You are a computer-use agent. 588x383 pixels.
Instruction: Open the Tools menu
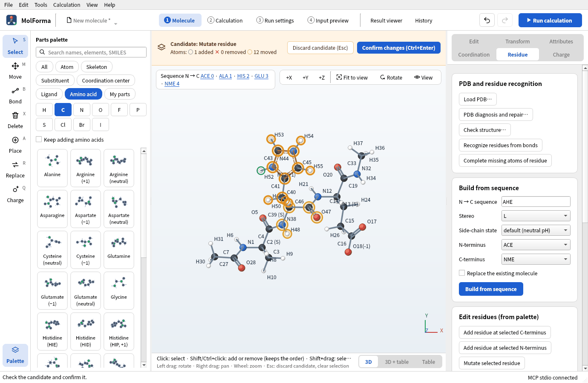pyautogui.click(x=41, y=5)
